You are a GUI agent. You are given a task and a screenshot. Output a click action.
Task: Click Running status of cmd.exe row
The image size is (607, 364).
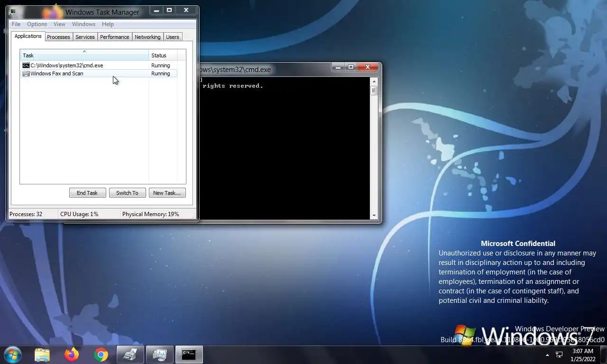(160, 65)
